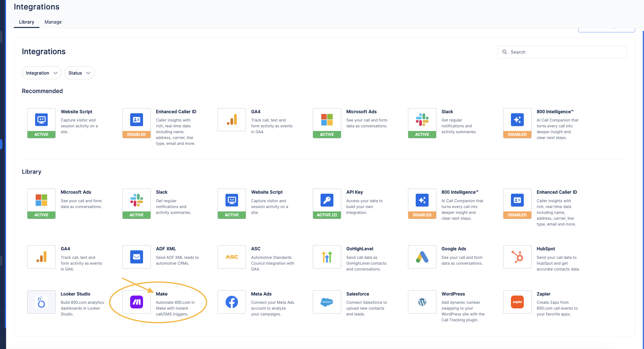Open the HubSpot icon
Viewport: 644px width, 349px height.
(517, 257)
